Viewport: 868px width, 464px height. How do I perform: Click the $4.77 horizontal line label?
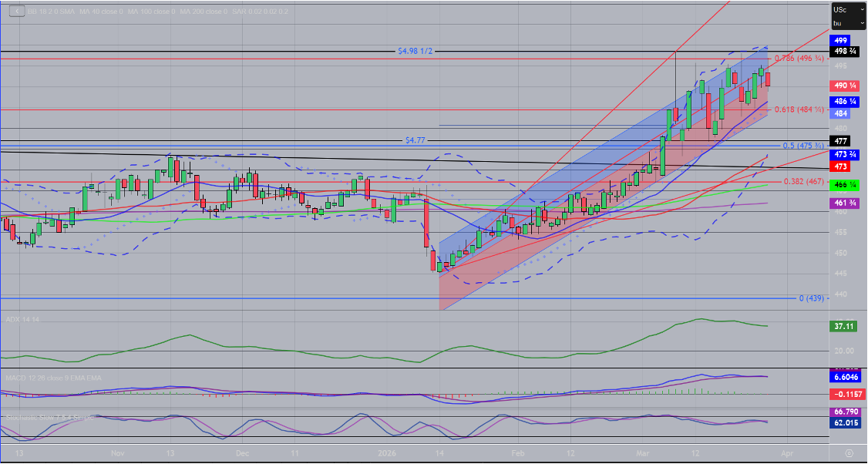point(415,141)
